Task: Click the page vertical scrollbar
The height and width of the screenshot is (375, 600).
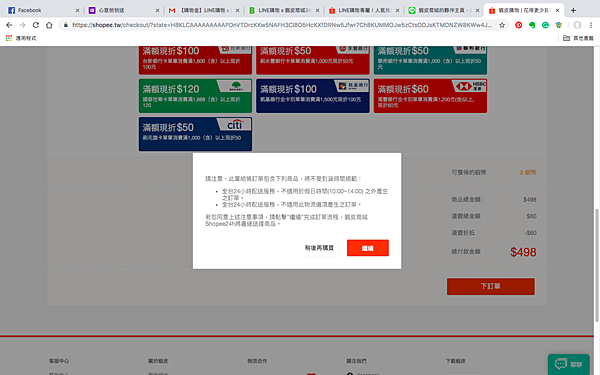Action: click(597, 265)
